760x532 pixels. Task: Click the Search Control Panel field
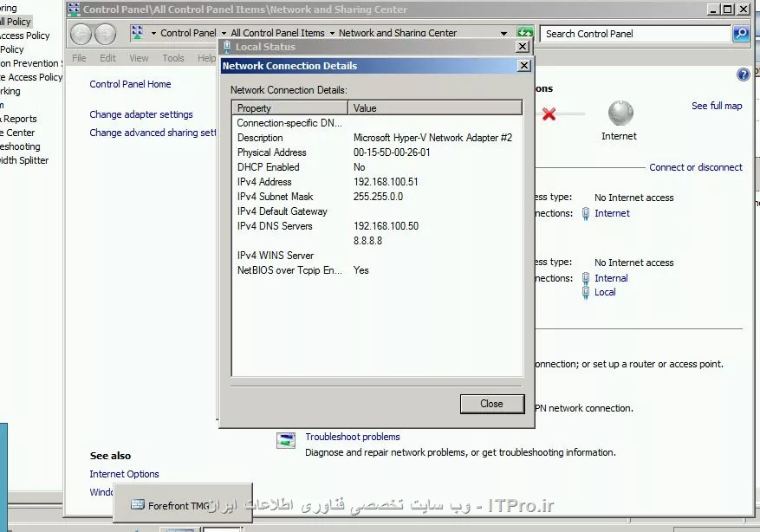635,34
